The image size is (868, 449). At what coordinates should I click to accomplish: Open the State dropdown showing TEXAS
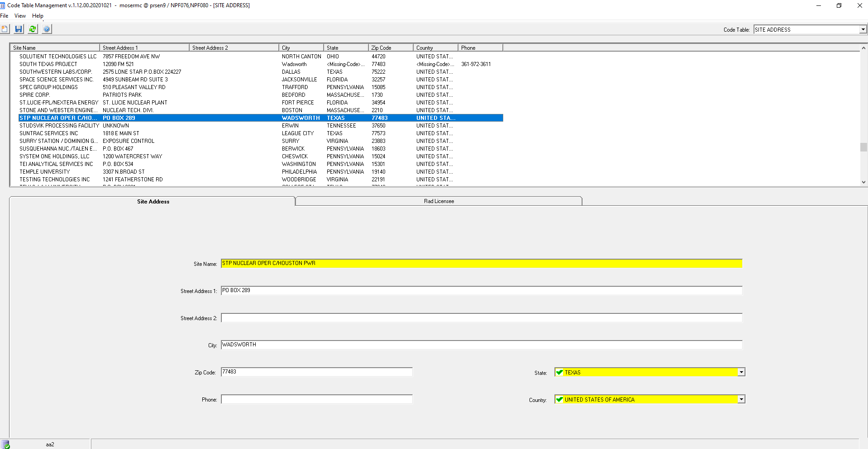(741, 372)
